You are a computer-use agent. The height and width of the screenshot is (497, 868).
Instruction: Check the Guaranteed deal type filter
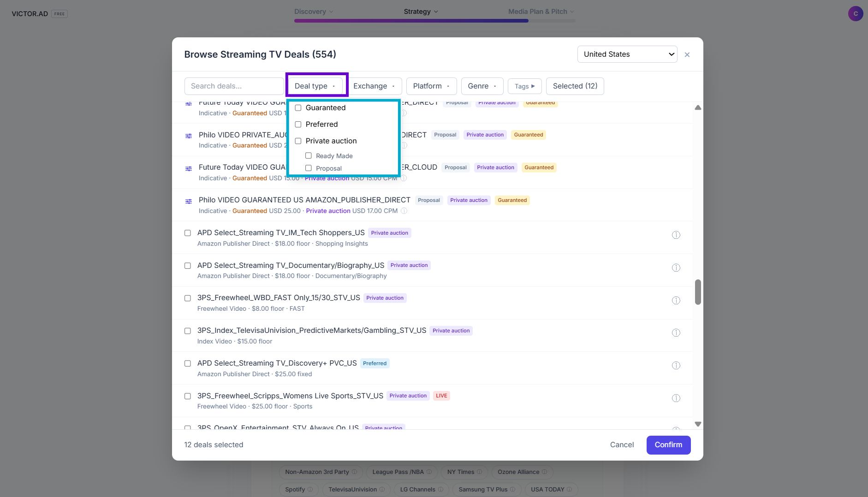click(298, 108)
